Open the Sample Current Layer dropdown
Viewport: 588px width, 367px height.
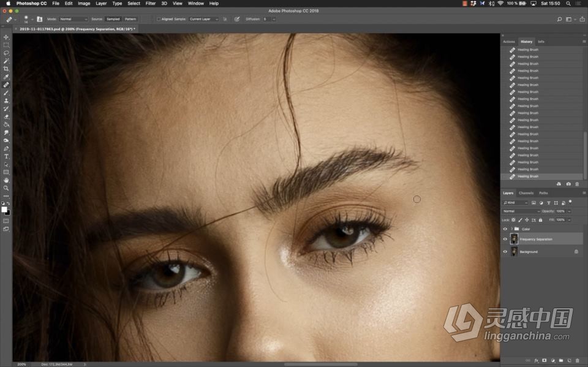coord(203,19)
